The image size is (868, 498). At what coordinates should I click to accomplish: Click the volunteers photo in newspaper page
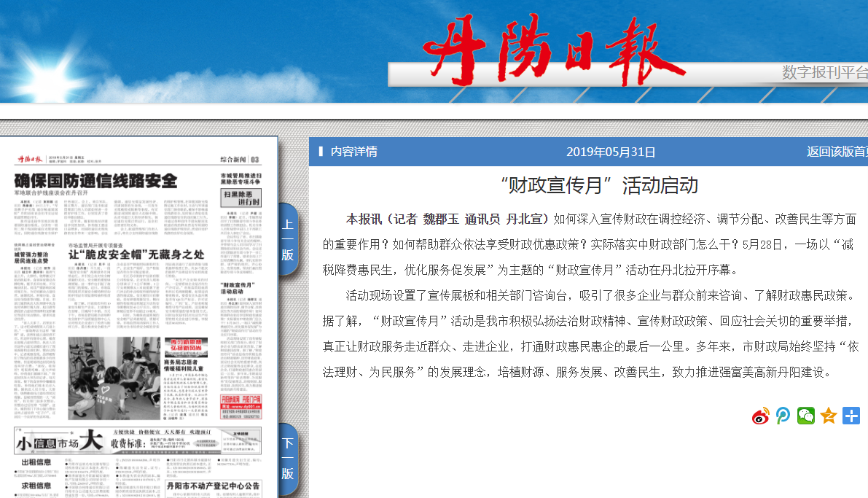point(114,377)
